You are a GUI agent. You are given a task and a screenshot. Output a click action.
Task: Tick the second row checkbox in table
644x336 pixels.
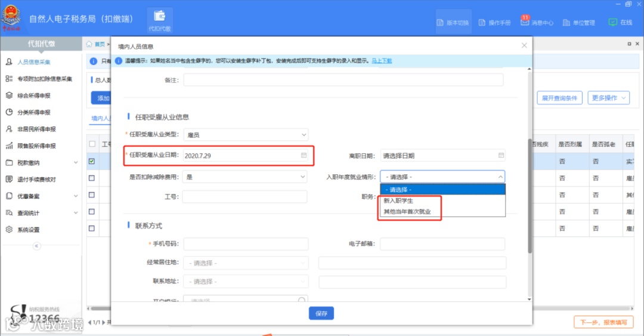click(x=92, y=178)
